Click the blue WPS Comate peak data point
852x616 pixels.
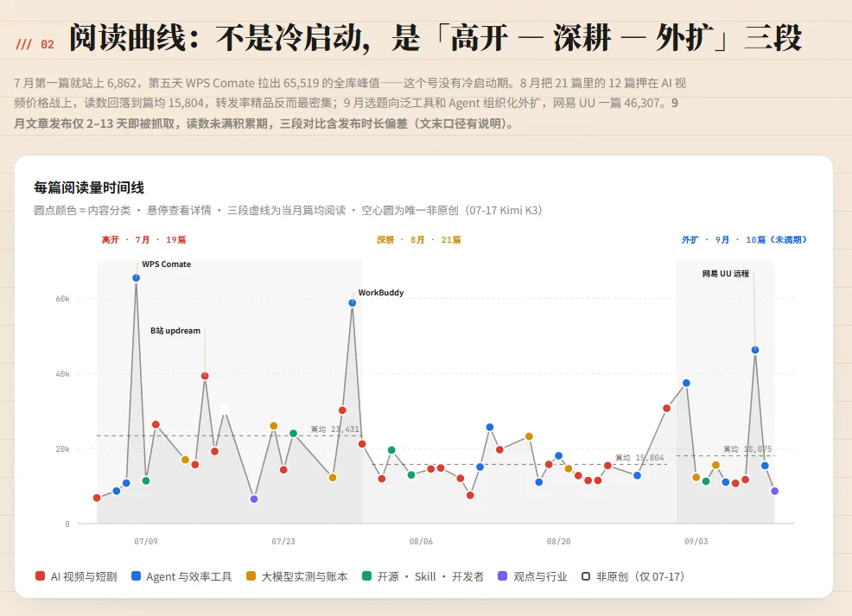tap(136, 277)
